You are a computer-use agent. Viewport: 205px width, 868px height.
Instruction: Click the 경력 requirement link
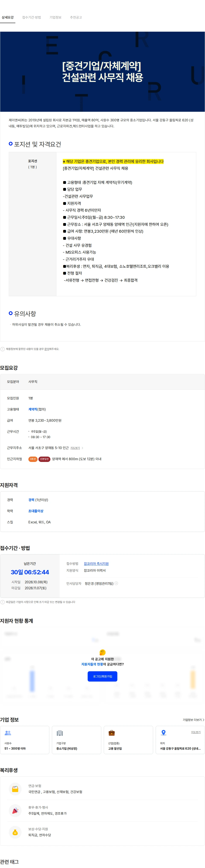point(31,500)
